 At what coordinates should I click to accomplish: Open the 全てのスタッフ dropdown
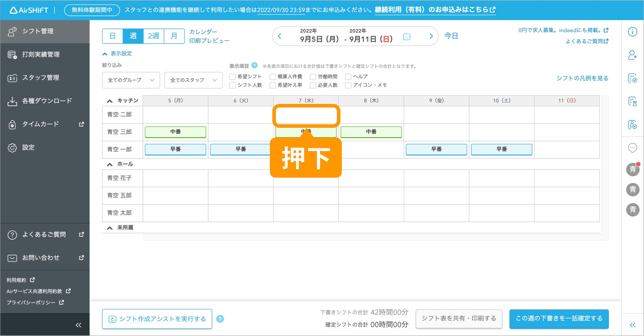tap(193, 80)
